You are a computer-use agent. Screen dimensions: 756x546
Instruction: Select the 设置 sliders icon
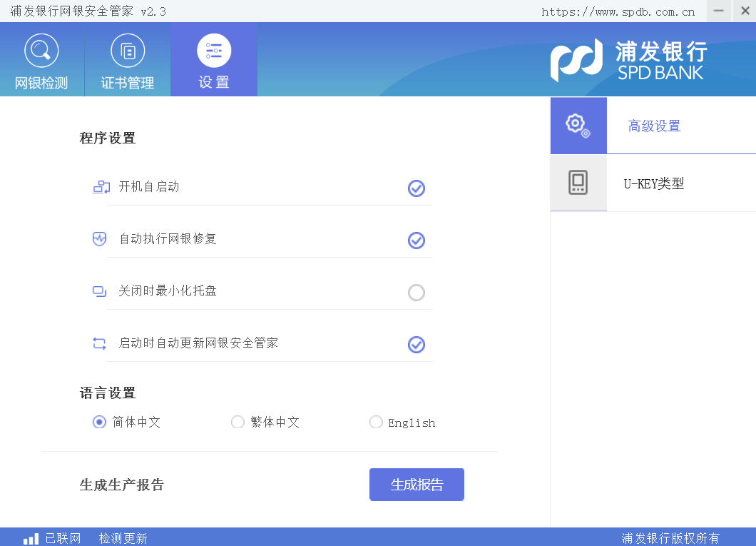click(214, 51)
